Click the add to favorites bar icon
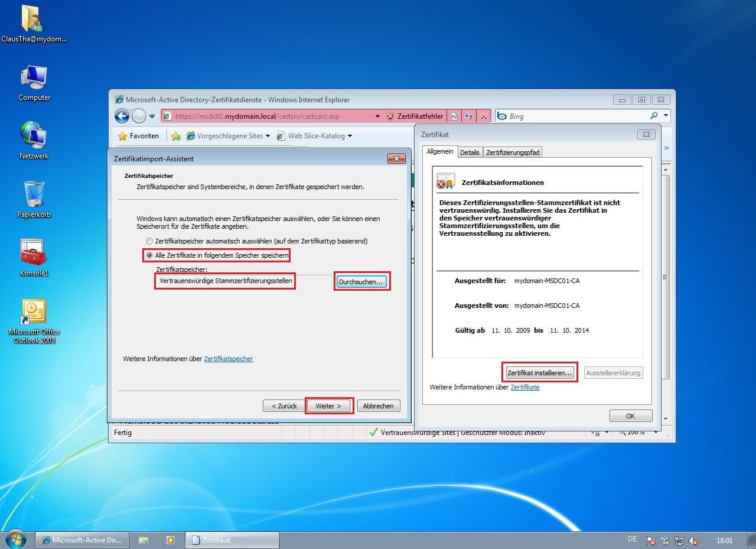 [175, 136]
